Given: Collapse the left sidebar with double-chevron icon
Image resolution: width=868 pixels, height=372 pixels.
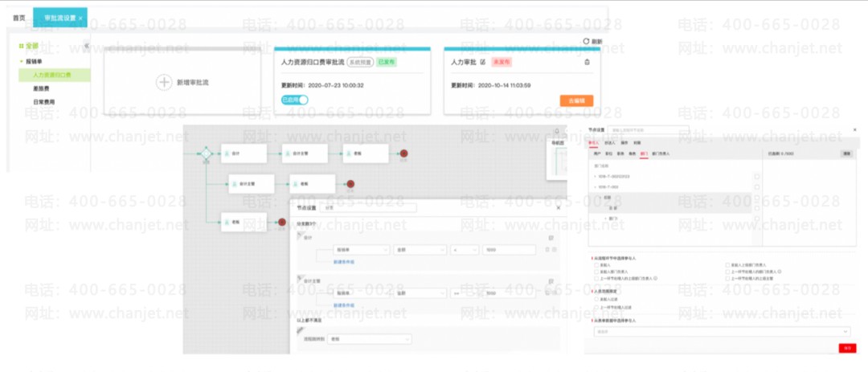Looking at the screenshot, I should 86,45.
